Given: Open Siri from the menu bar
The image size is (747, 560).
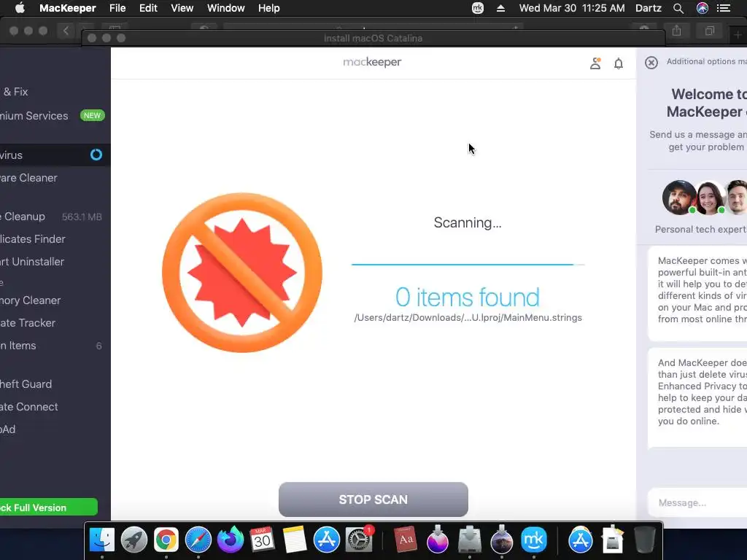Looking at the screenshot, I should [x=703, y=8].
